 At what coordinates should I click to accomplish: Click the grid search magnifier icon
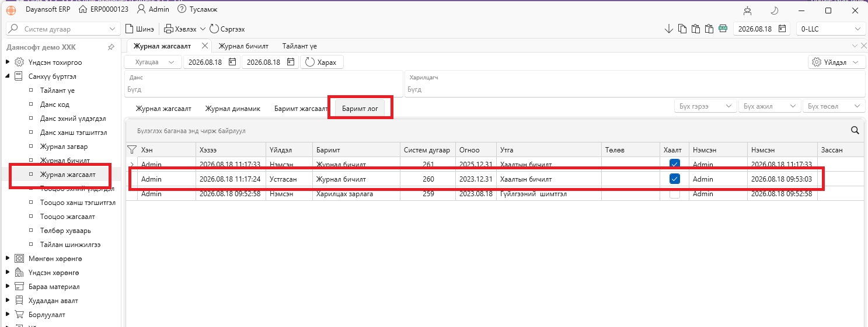coord(855,130)
